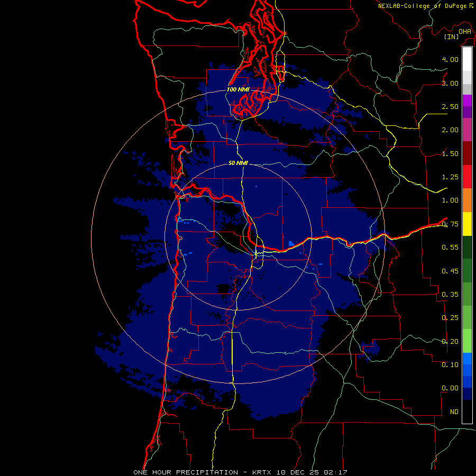Click the 100 NMI range ring label
This screenshot has height=476, width=476.
[x=238, y=89]
